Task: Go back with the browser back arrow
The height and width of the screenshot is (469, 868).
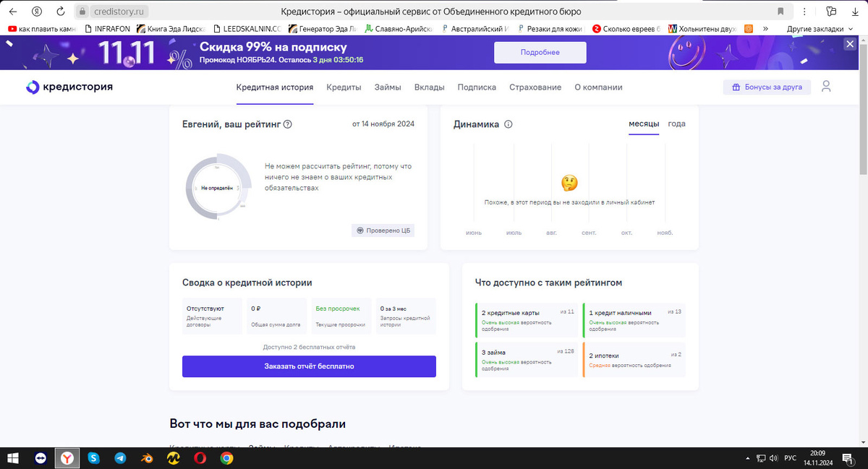Action: (12, 12)
